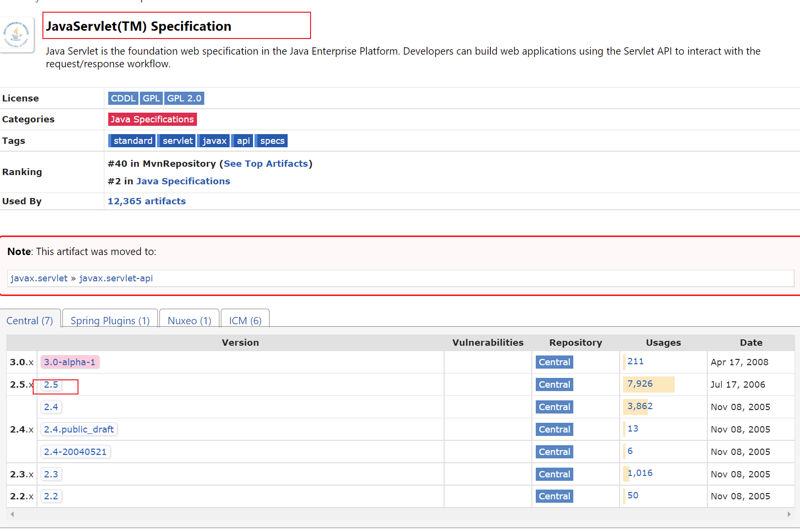Viewport: 800px width, 532px height.
Task: Follow the javax.servlet-api artifact link
Action: (116, 278)
